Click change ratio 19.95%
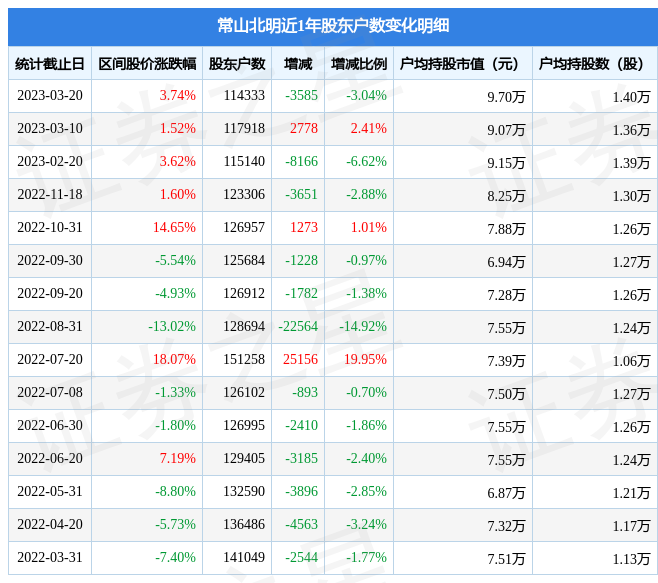Screen dimensions: 658x583 (x=366, y=359)
